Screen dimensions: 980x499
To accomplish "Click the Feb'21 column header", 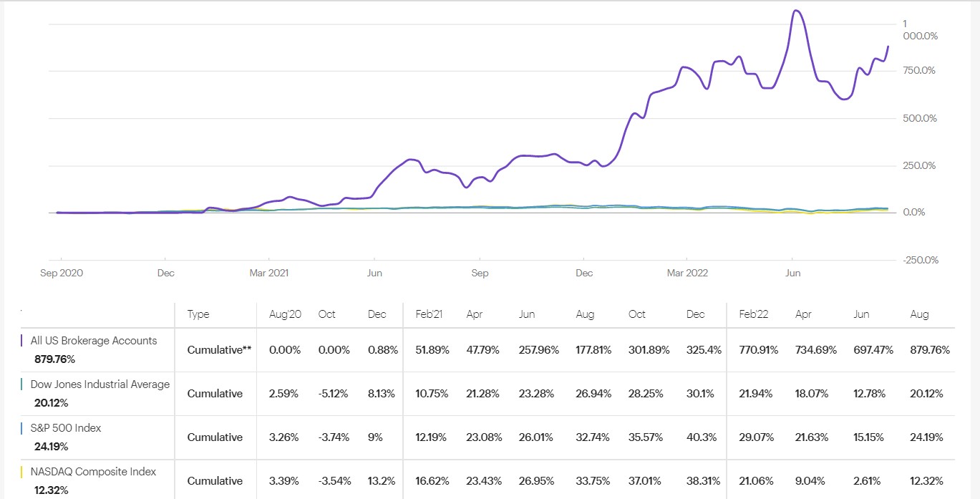I will (x=430, y=314).
